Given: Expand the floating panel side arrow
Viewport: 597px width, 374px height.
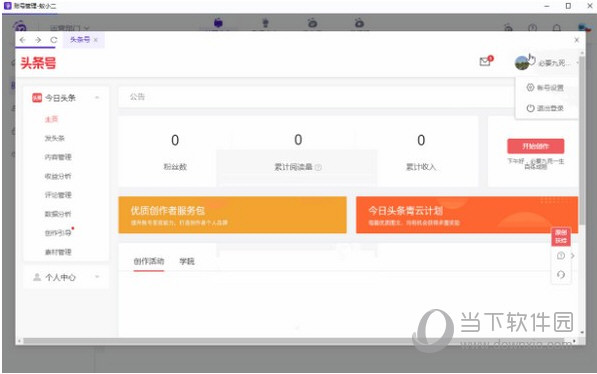Looking at the screenshot, I should pos(573,256).
